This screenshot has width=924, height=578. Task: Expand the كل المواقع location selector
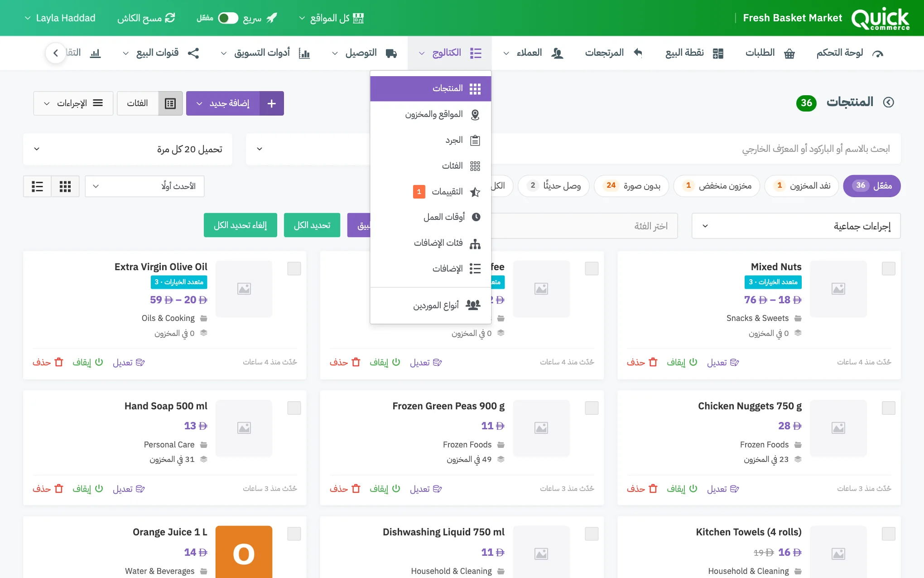332,18
